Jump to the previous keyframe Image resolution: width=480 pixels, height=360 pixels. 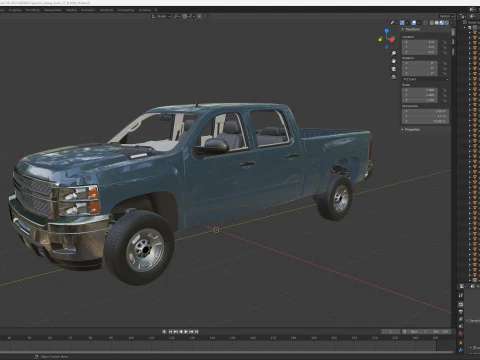(x=176, y=331)
